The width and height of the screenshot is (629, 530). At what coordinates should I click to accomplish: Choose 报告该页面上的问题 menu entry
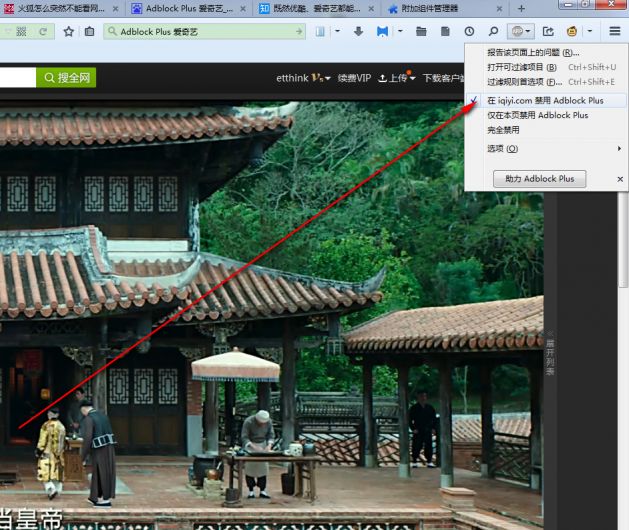point(533,53)
